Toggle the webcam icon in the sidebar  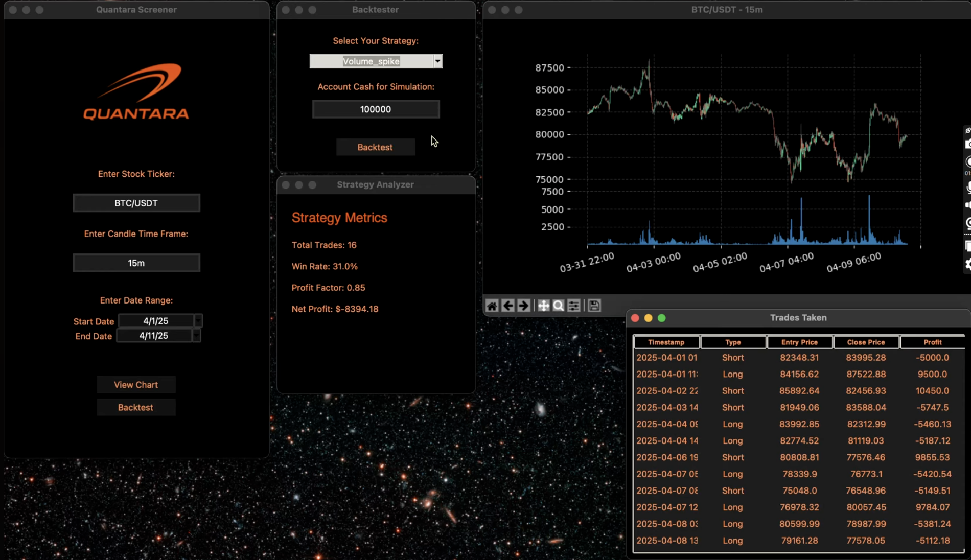click(x=967, y=224)
